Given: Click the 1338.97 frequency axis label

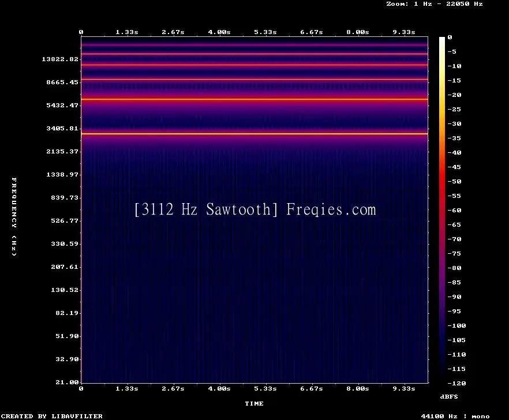Looking at the screenshot, I should tap(62, 174).
